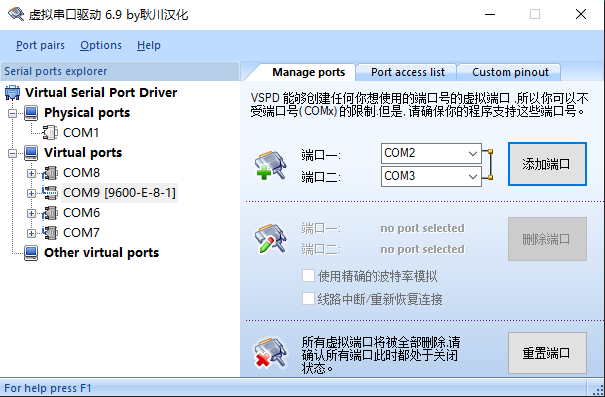Open the 端口二 COM3 dropdown

click(431, 176)
